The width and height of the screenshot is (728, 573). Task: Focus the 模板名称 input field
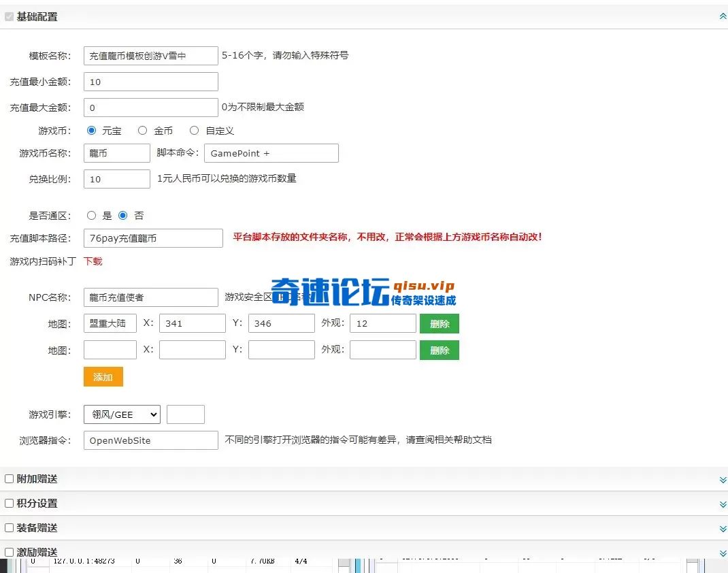(150, 56)
